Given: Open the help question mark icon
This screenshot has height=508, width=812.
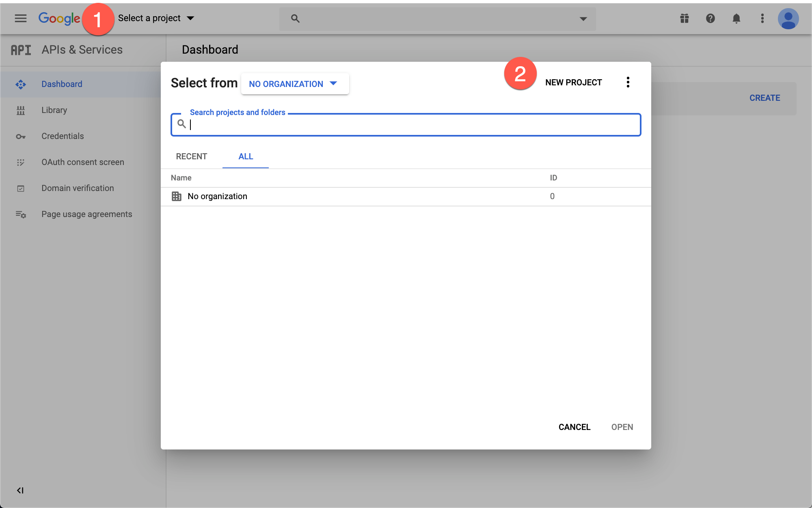Looking at the screenshot, I should click(710, 18).
